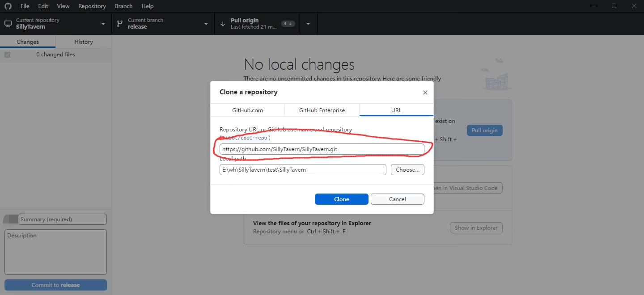Open the Help menu
This screenshot has width=644, height=295.
click(x=148, y=6)
